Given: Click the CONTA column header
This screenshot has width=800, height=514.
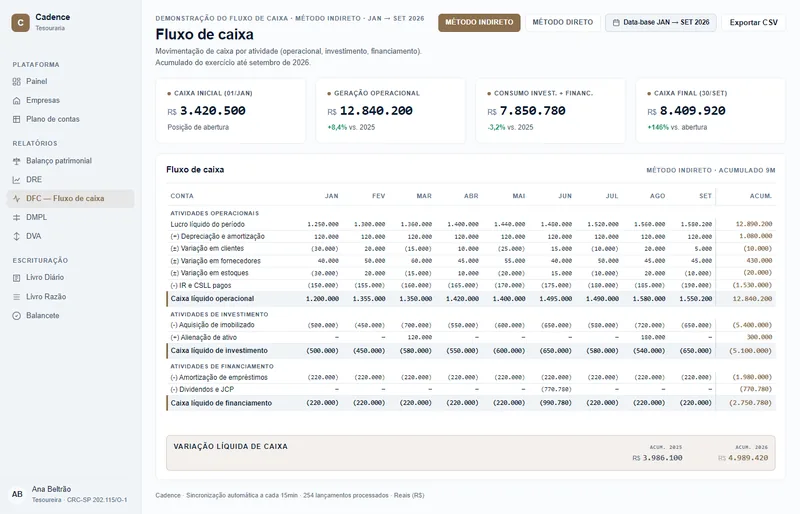Looking at the screenshot, I should click(x=182, y=196).
